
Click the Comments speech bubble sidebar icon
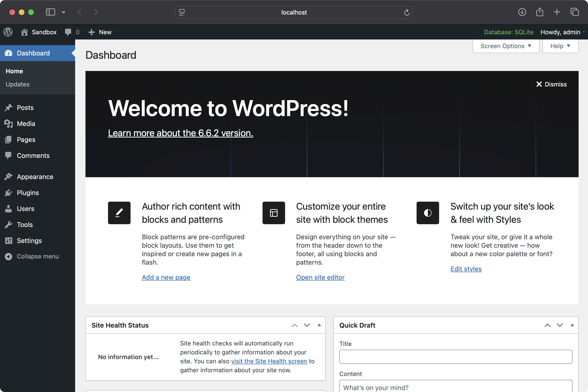[8, 156]
